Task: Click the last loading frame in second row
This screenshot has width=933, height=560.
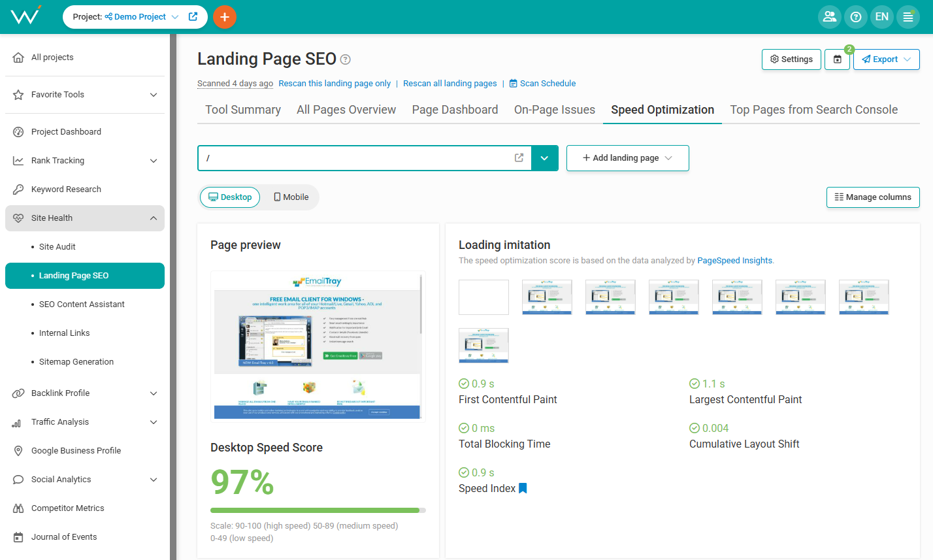Action: [x=483, y=345]
